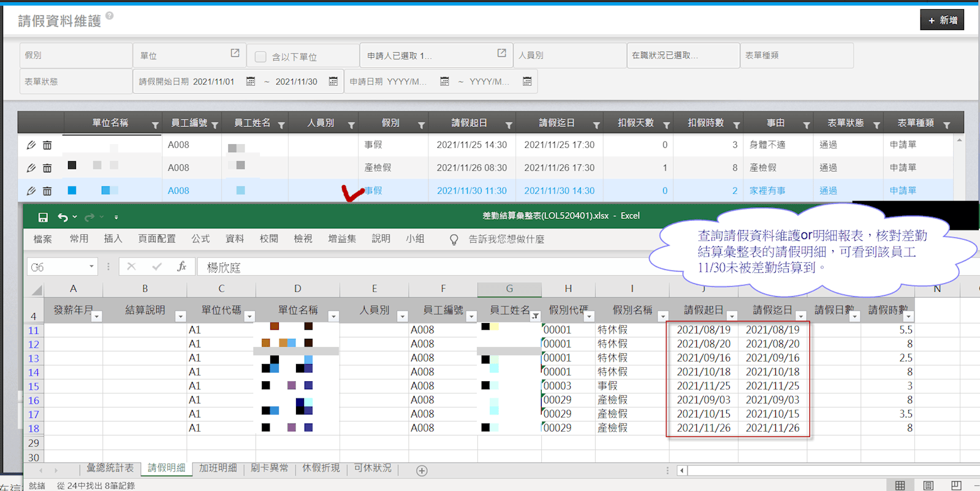Click filter icon on 假別 column header
Screen dimensions: 980x491
click(x=421, y=125)
